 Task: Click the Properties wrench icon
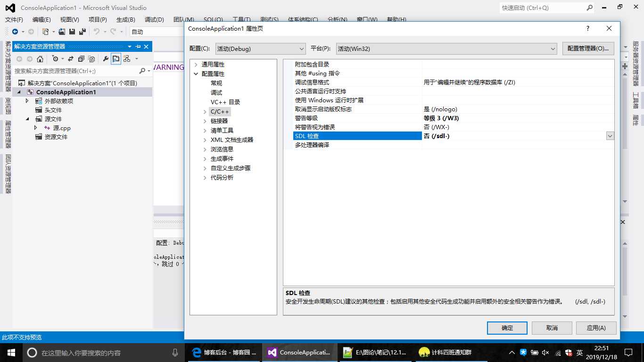106,59
